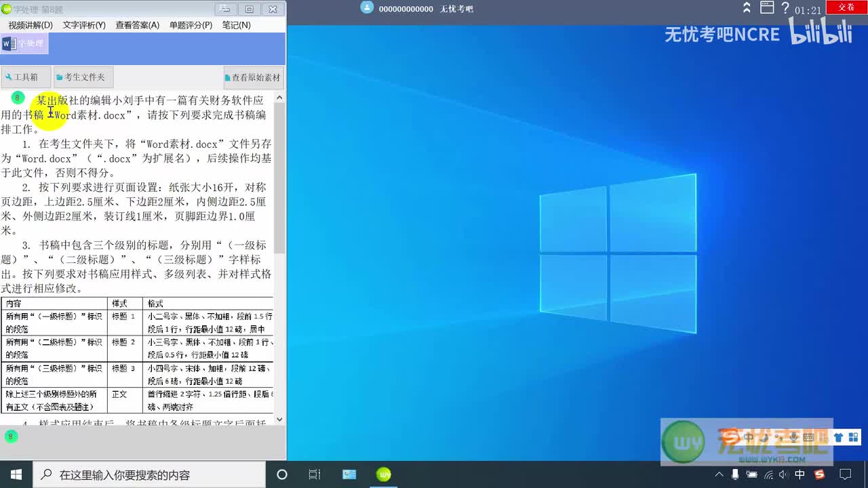The width and height of the screenshot is (868, 488).
Task: Open the toolbox grid icon on IME bar
Action: [x=853, y=438]
